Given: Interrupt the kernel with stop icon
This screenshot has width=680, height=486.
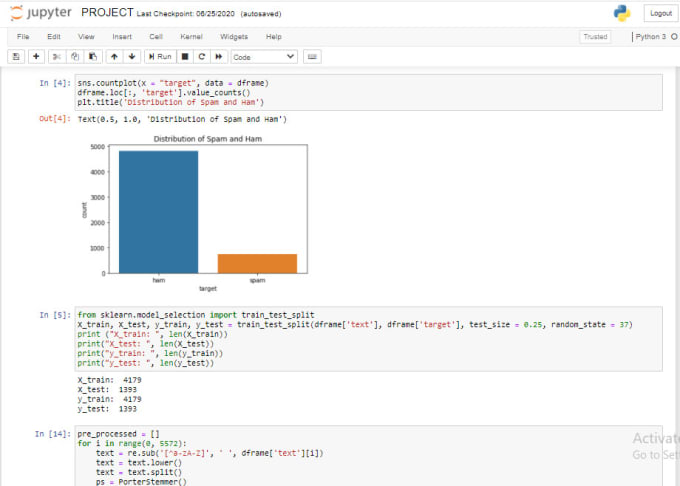Looking at the screenshot, I should (185, 56).
